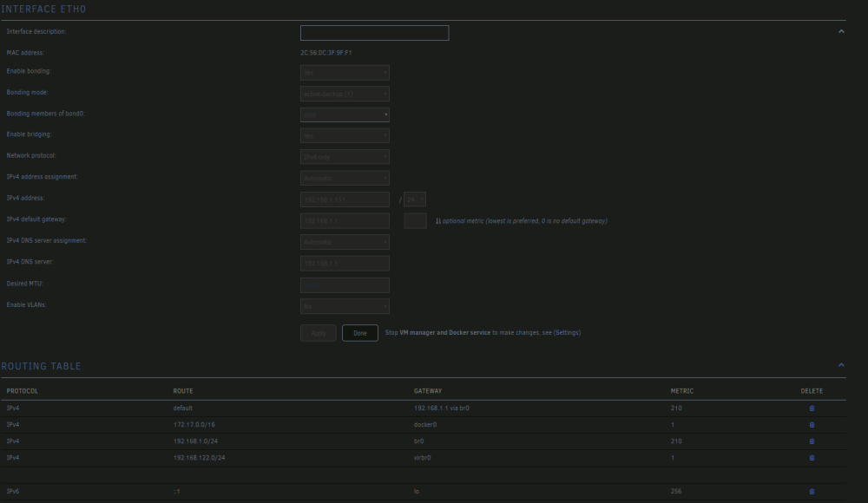
Task: Click the gateway optional metric field
Action: 415,221
